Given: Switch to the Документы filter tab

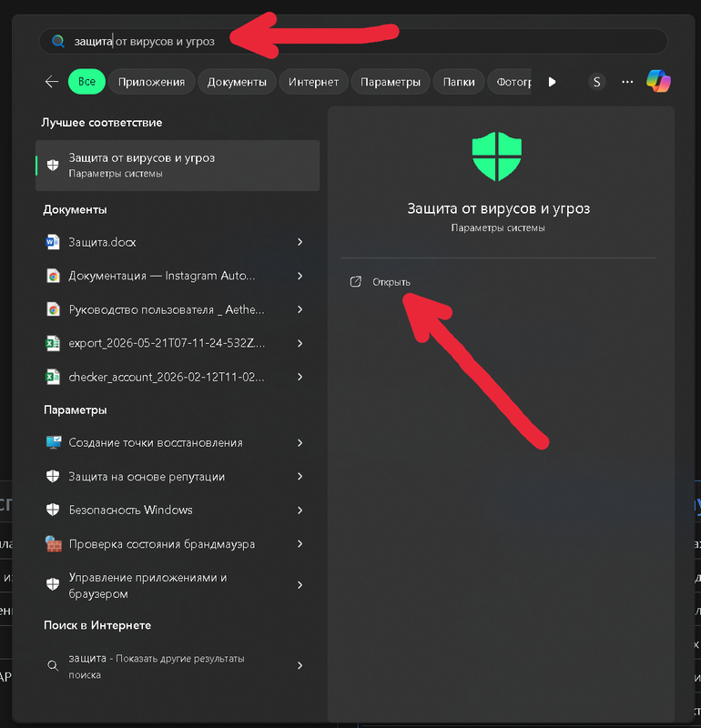Looking at the screenshot, I should pos(237,82).
